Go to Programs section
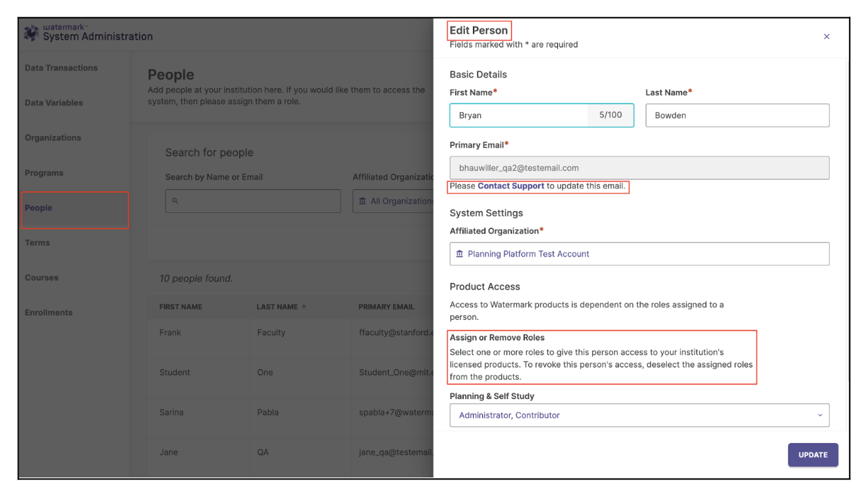Viewport: 868px width, 488px height. coord(44,173)
